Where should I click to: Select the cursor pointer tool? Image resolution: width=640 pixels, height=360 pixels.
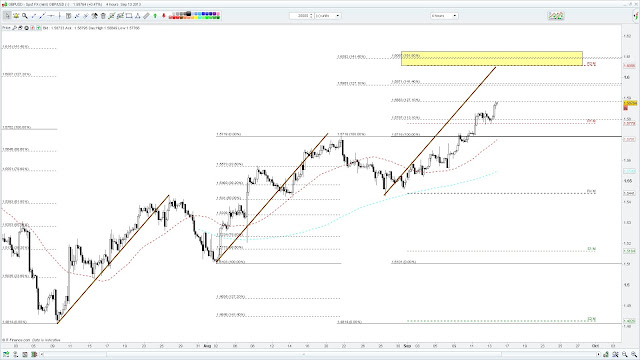7,16
